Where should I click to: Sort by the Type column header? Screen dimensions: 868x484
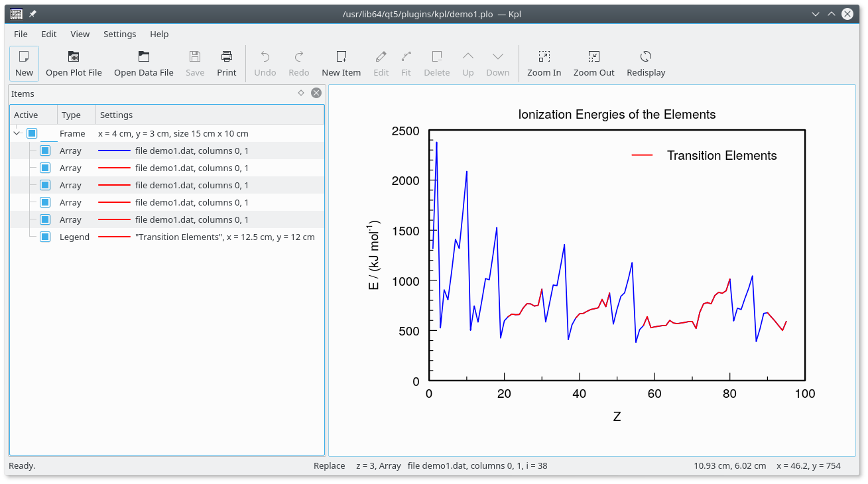click(77, 115)
